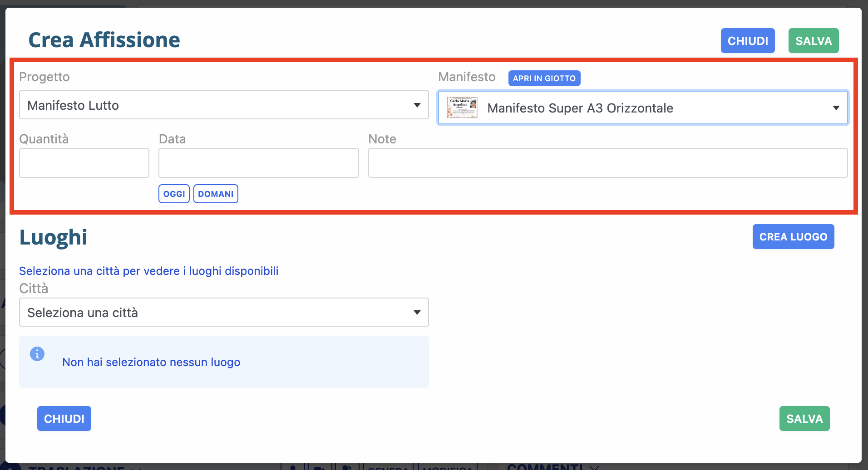Focus the Quantità input field
Image resolution: width=868 pixels, height=470 pixels.
coord(84,163)
